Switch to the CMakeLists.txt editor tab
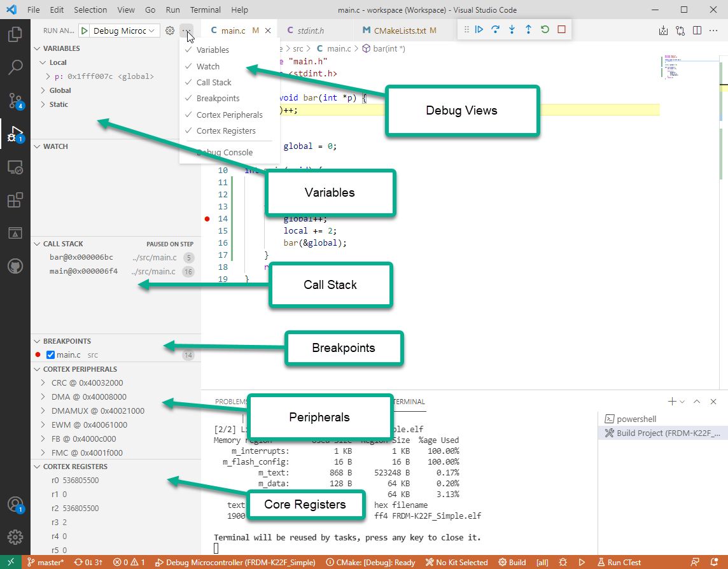Image resolution: width=728 pixels, height=569 pixels. [x=399, y=31]
